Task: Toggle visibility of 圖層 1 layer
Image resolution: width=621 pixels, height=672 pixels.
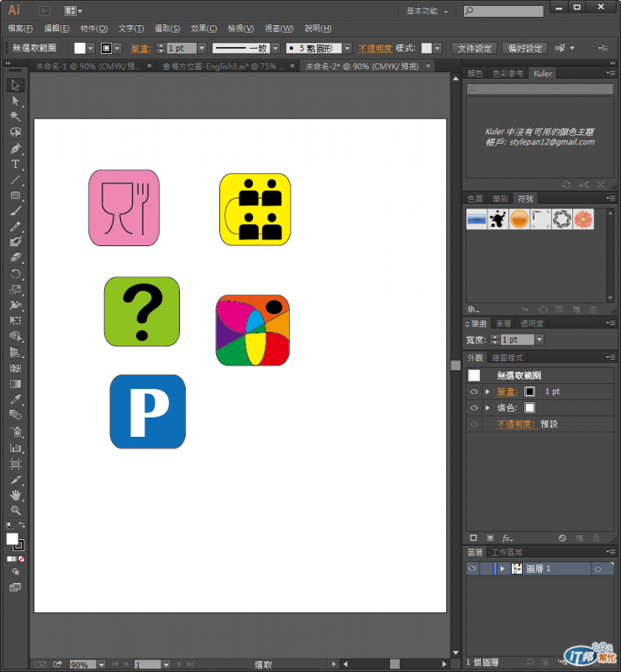Action: (472, 569)
